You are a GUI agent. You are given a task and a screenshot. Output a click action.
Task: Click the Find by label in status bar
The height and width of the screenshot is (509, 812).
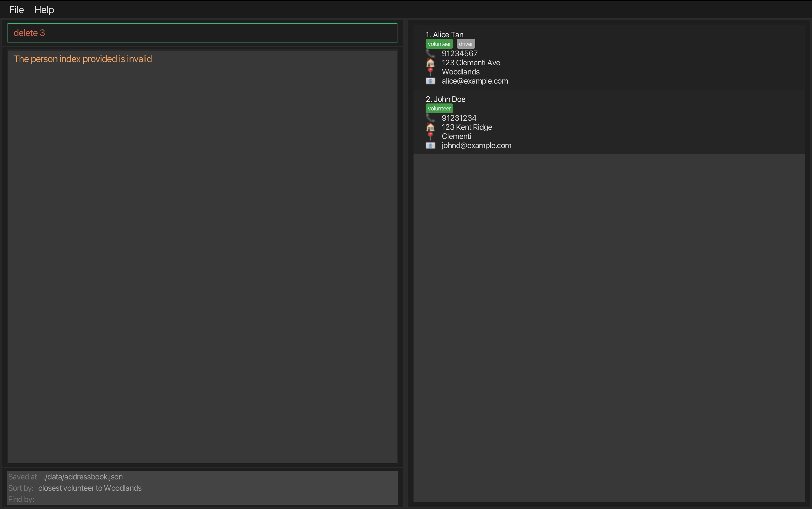pos(21,499)
